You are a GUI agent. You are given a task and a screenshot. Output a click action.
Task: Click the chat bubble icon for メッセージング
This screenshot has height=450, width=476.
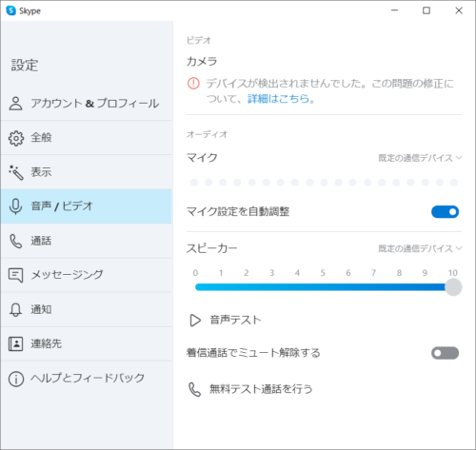coord(15,275)
